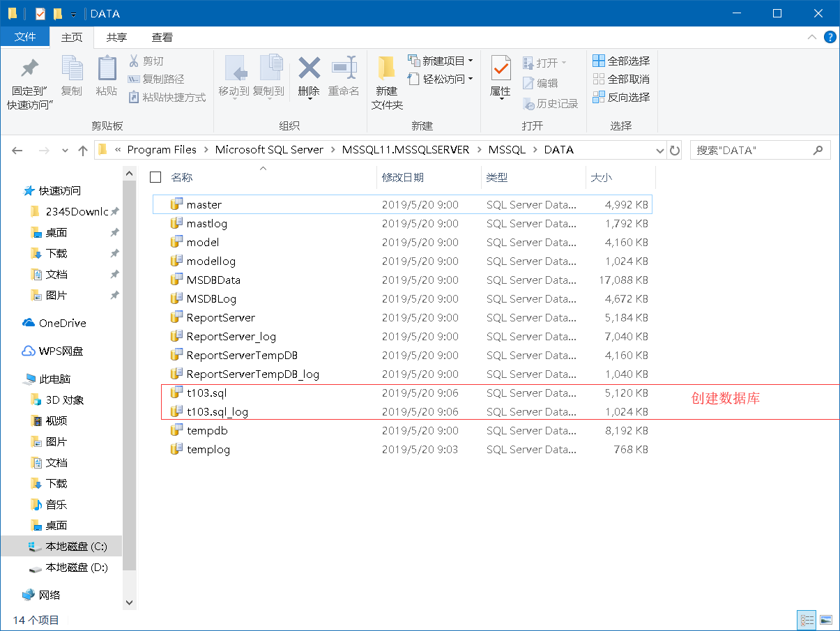Click Invert selection in ribbon
The image size is (840, 631).
coord(621,97)
